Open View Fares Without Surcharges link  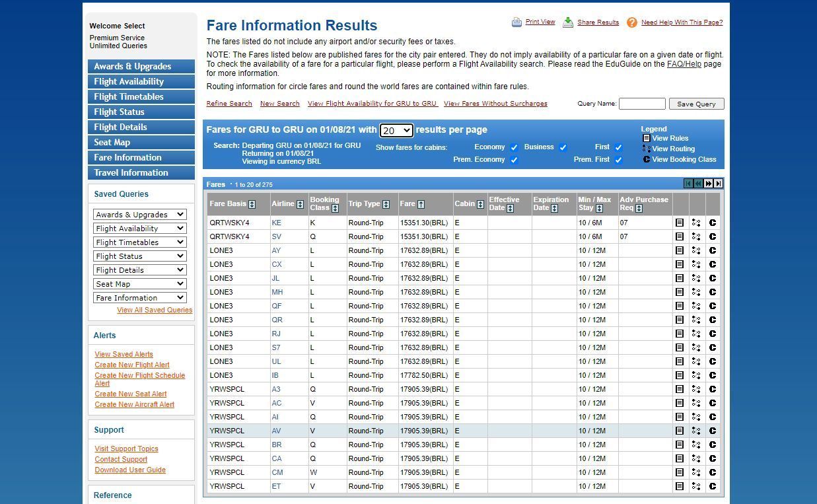click(x=495, y=104)
